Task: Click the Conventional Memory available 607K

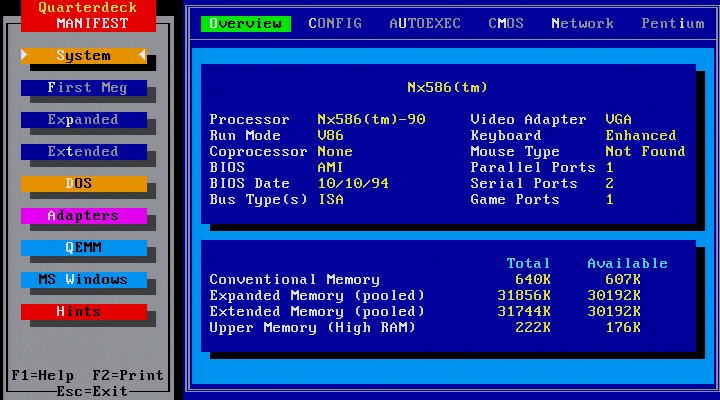Action: (x=623, y=280)
